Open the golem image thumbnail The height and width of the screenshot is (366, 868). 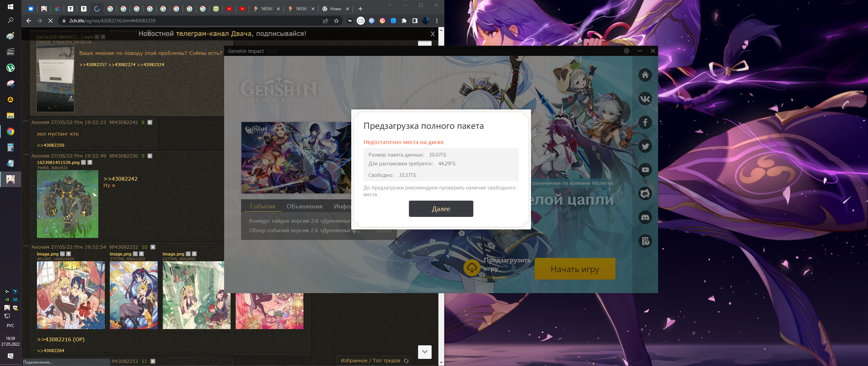(67, 204)
